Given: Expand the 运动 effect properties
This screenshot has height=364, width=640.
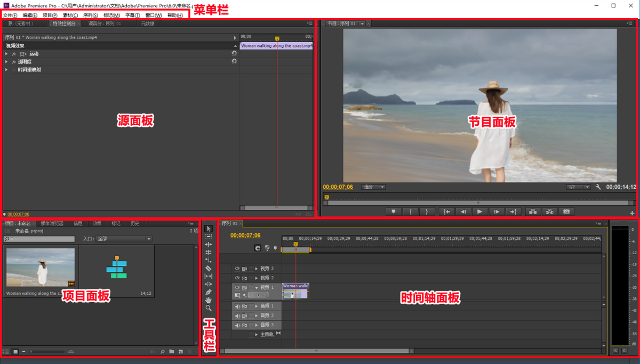Looking at the screenshot, I should click(6, 54).
